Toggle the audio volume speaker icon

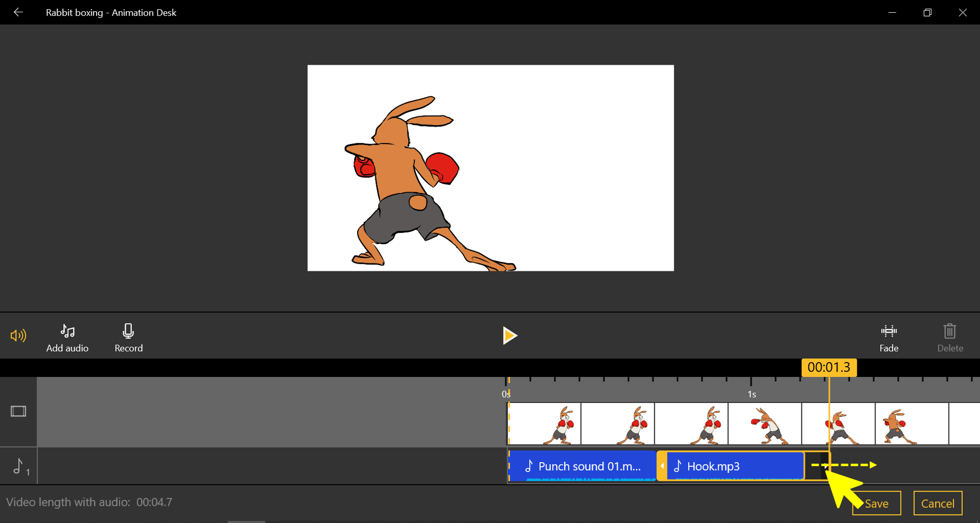18,335
